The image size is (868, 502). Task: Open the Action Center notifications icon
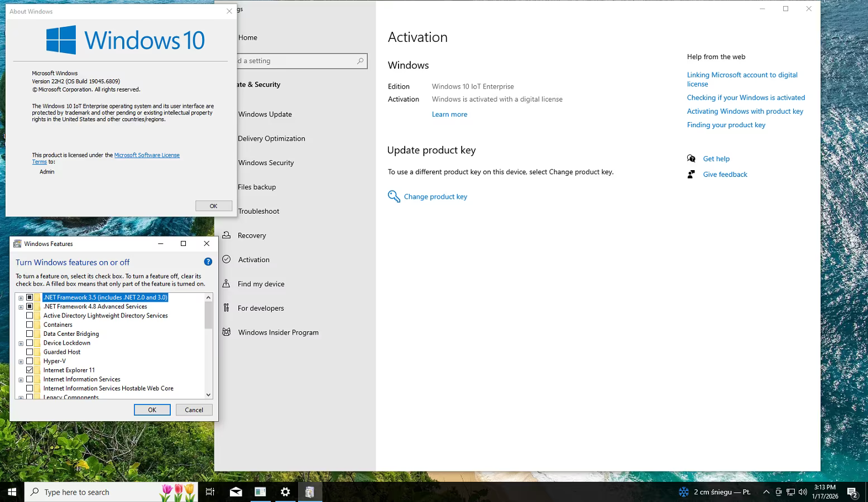tap(852, 492)
